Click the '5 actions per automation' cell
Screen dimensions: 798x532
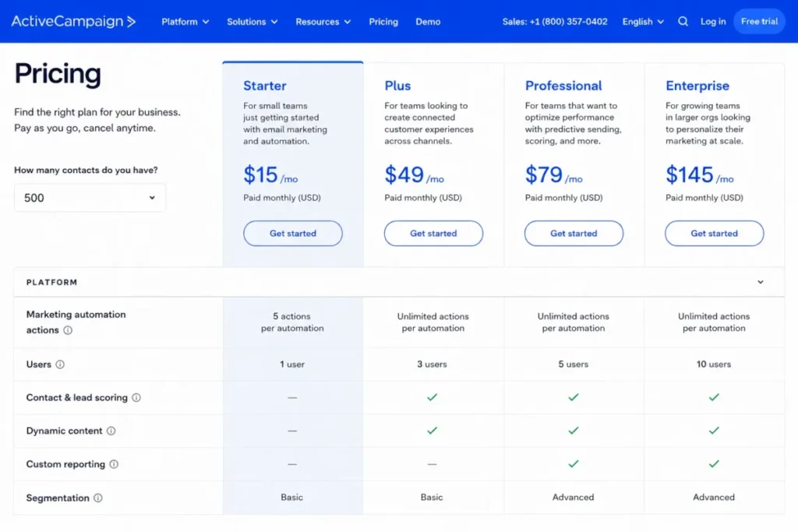click(292, 322)
